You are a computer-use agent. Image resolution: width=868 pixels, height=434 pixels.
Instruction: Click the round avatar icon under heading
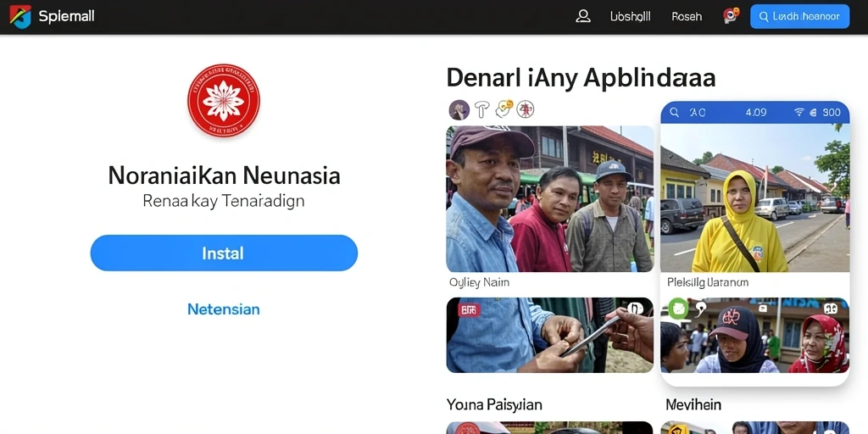point(459,109)
